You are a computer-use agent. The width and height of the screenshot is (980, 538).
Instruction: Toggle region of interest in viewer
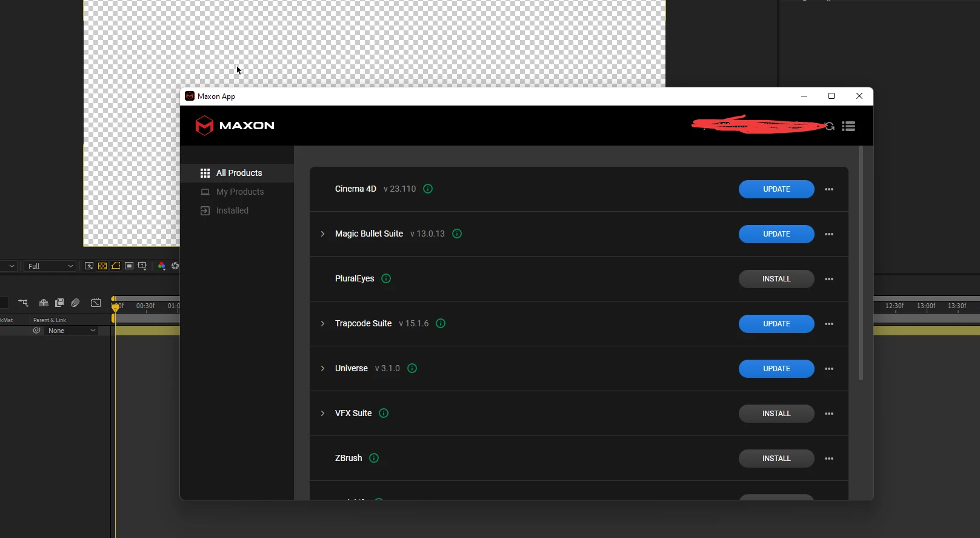[x=129, y=266]
